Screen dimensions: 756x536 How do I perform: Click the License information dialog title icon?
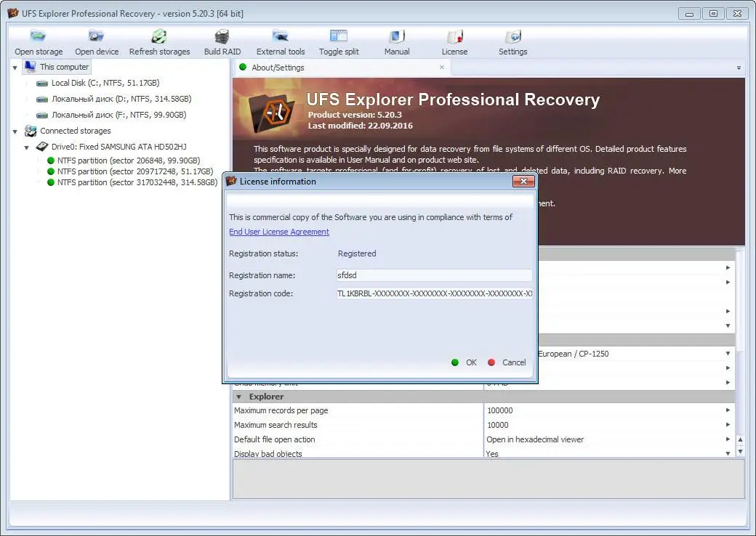[231, 181]
